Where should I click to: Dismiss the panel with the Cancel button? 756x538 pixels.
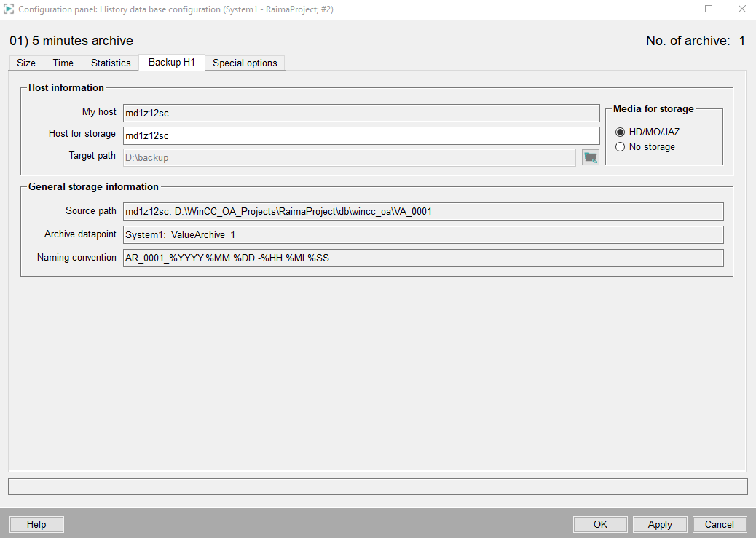point(719,524)
